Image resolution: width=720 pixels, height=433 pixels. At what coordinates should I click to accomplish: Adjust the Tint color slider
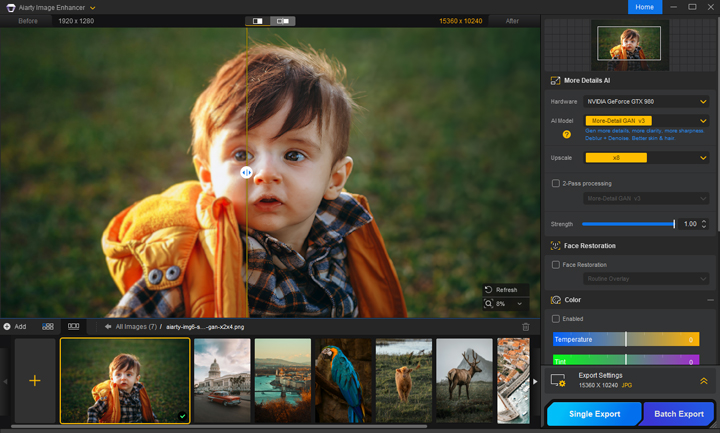tap(626, 360)
